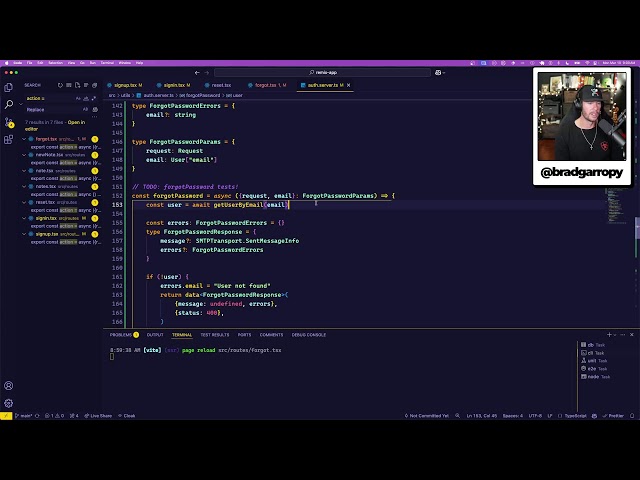Collapse notes.tsx search result group
This screenshot has width=640, height=480.
point(24,187)
